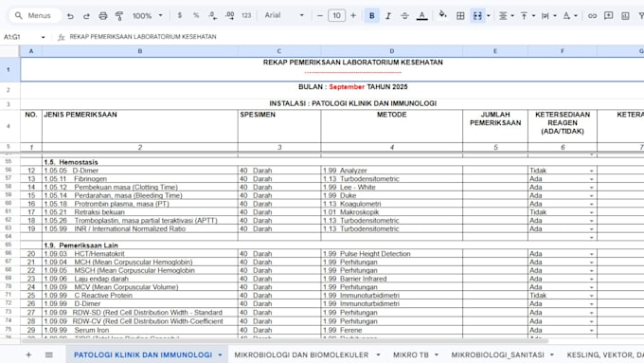644x363 pixels.
Task: Format as currency with dollar icon
Action: coord(180,15)
